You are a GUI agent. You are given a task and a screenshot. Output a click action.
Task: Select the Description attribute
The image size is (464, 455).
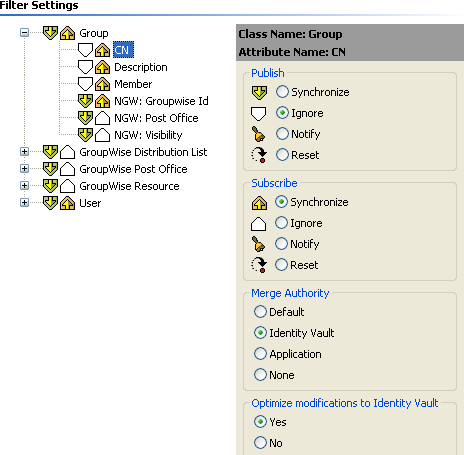pos(141,67)
